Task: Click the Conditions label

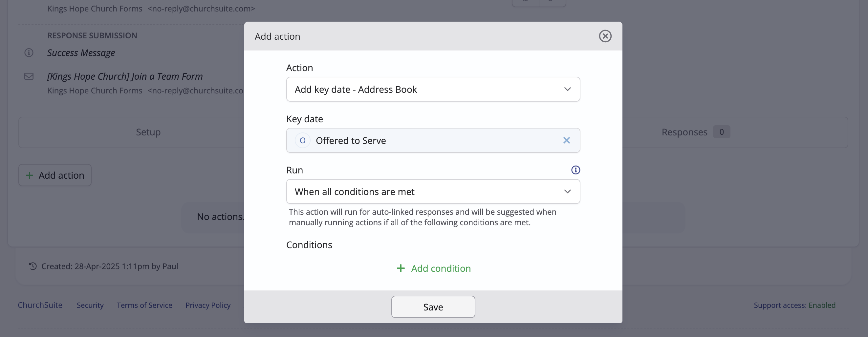Action: coord(309,245)
